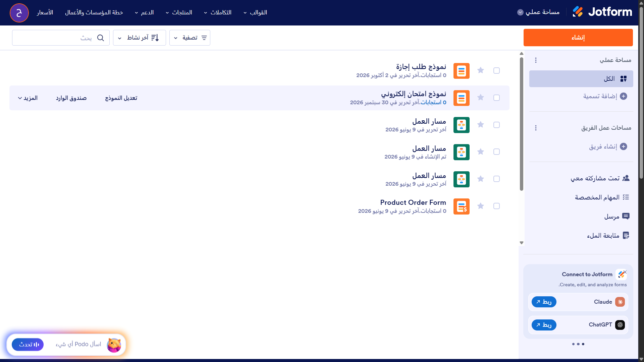Open the الدعم navigation menu
The height and width of the screenshot is (362, 644).
coord(144,12)
